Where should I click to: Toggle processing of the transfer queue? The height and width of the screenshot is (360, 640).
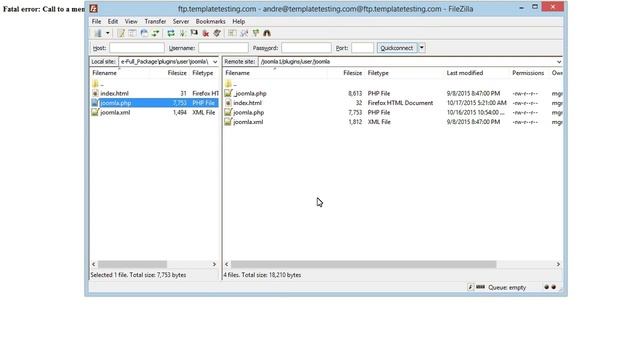[182, 33]
